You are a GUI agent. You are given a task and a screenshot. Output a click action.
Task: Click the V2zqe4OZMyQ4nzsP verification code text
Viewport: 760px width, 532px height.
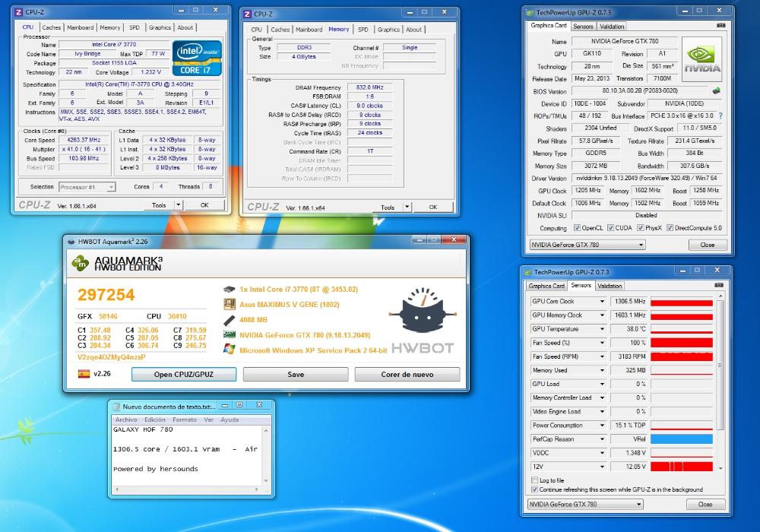[112, 357]
